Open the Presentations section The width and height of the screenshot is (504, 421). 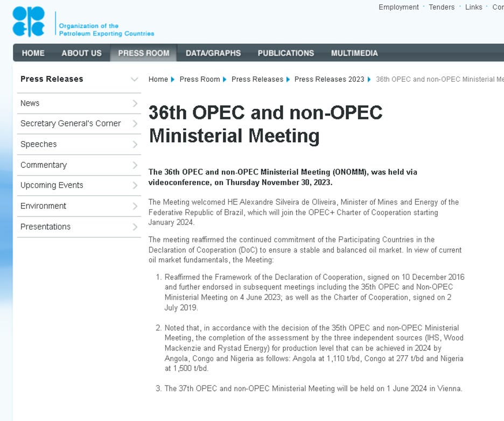(x=45, y=227)
